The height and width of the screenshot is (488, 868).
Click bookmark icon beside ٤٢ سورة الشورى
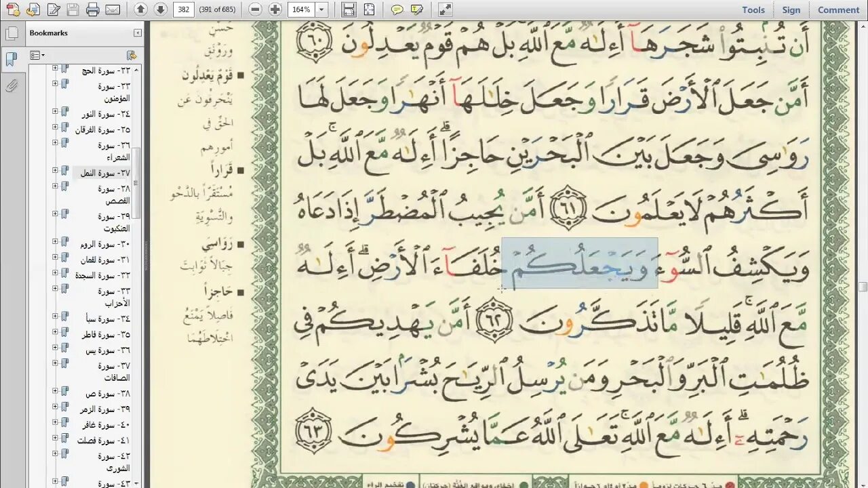tap(65, 455)
